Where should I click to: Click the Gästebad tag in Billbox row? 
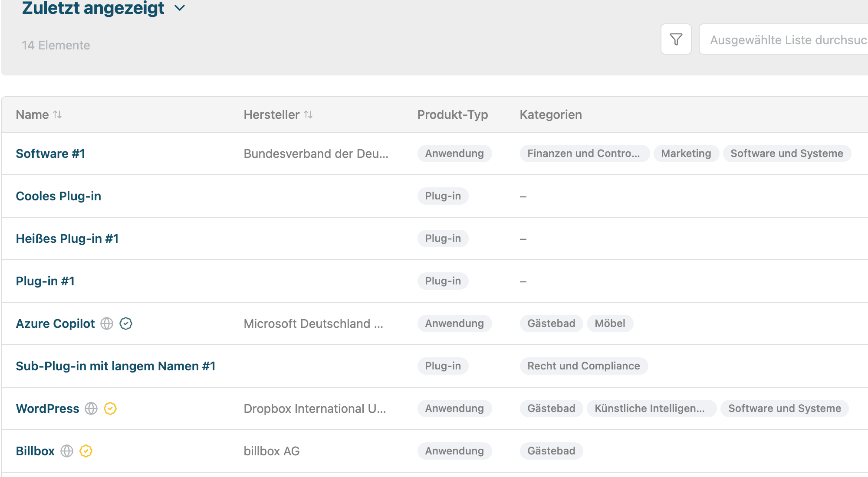pos(551,451)
